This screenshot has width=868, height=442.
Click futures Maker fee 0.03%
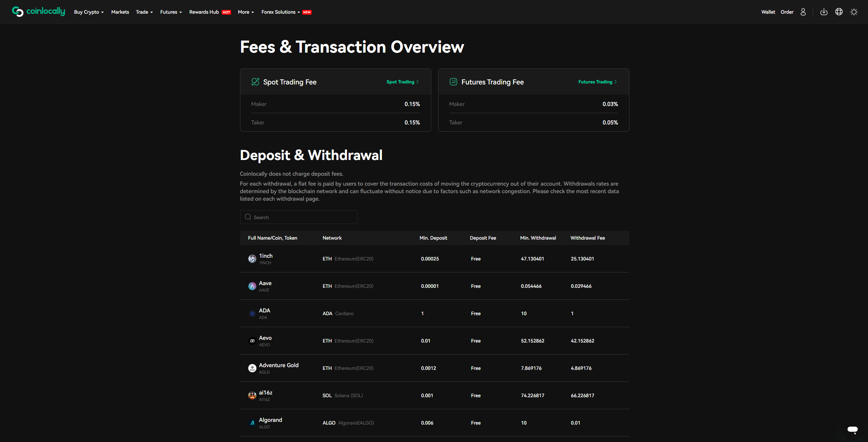[610, 104]
